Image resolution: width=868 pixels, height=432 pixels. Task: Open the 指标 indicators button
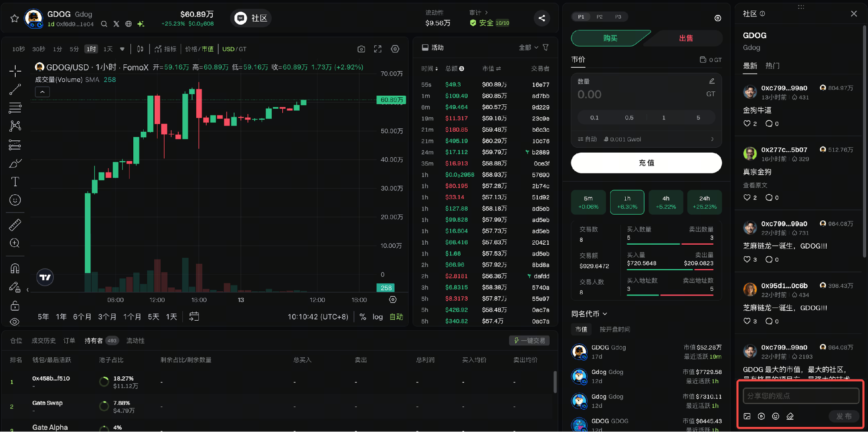pos(165,49)
